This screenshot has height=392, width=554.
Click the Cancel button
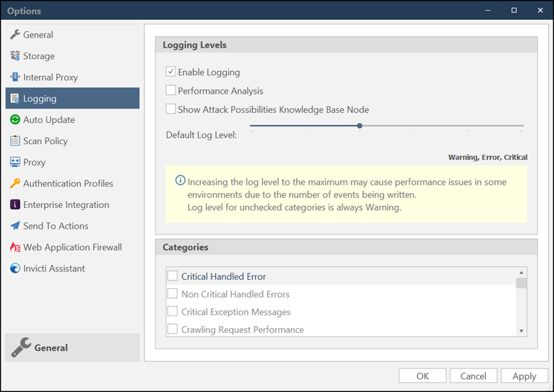pos(474,376)
